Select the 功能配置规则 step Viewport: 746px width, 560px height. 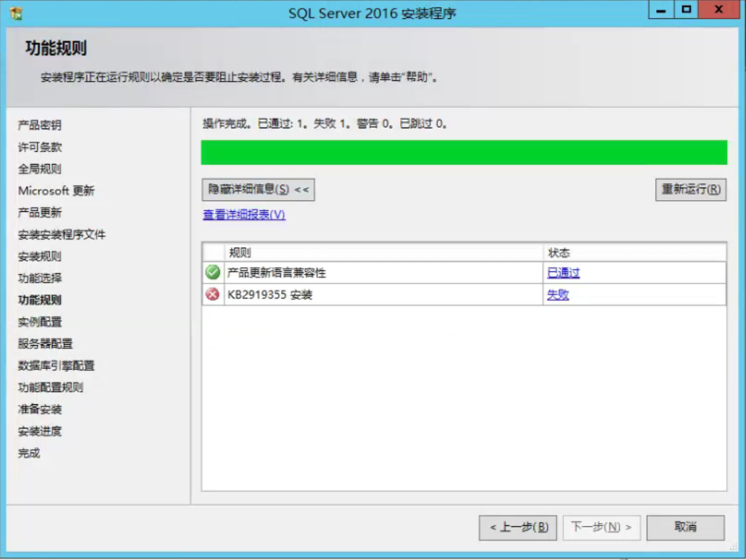point(50,388)
